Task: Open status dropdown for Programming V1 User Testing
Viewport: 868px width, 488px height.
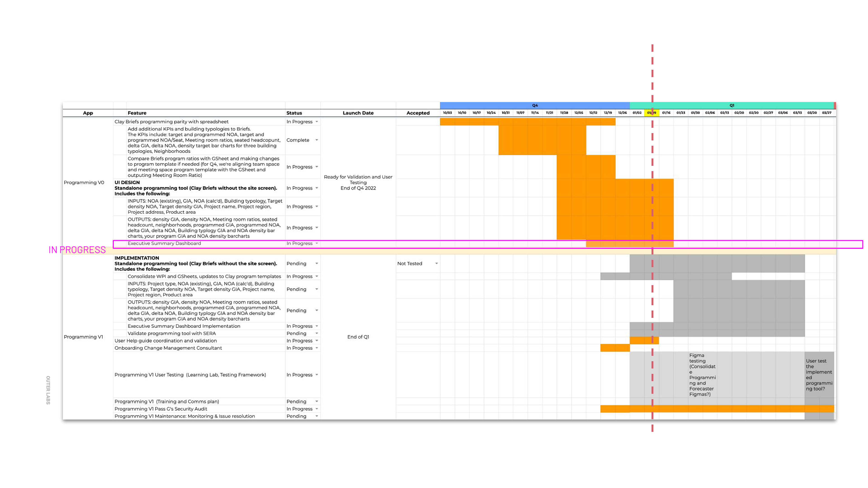Action: pos(316,375)
